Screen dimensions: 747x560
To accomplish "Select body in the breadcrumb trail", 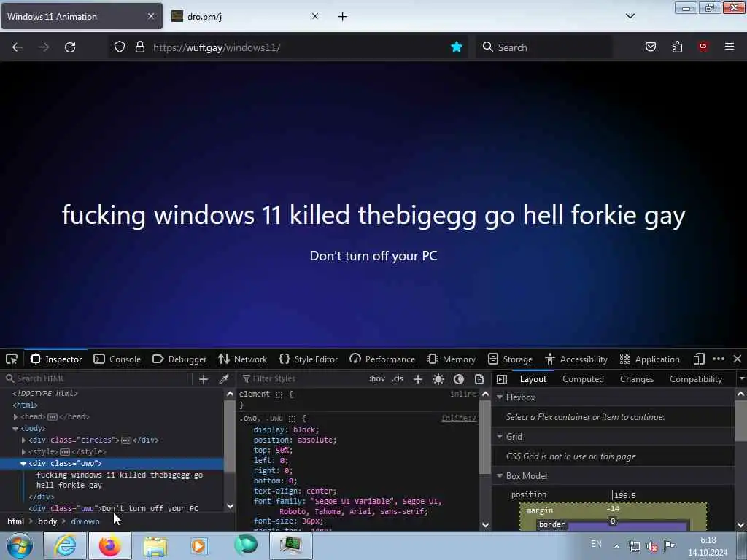I will coord(47,521).
